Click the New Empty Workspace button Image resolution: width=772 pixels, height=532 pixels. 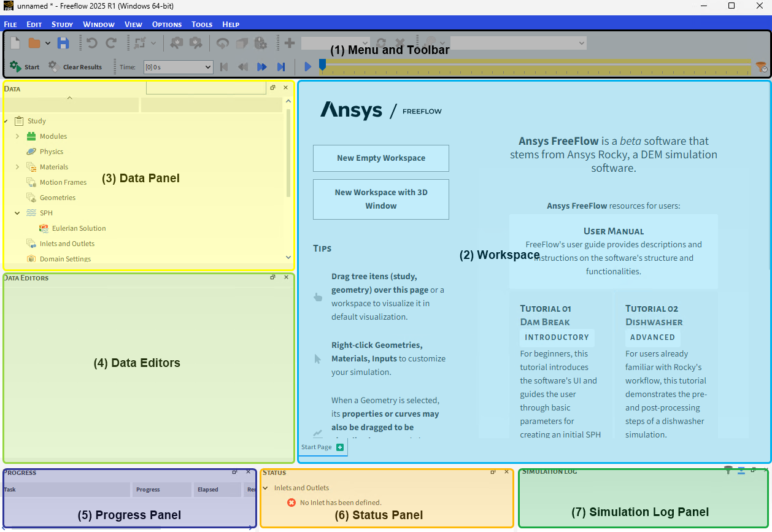pos(381,158)
